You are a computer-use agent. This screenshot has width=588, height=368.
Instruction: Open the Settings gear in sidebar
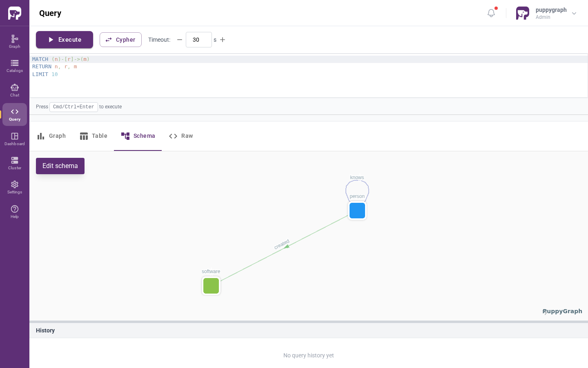(x=15, y=187)
